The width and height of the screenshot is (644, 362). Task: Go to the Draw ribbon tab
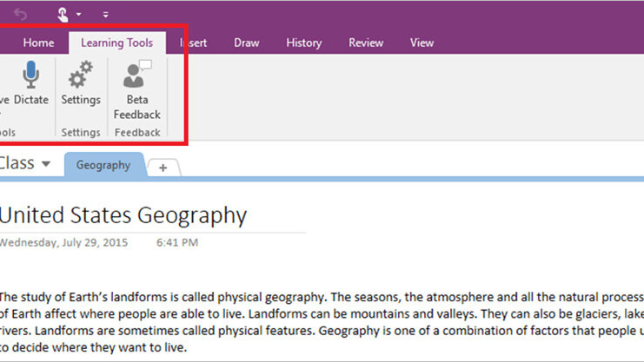tap(248, 43)
